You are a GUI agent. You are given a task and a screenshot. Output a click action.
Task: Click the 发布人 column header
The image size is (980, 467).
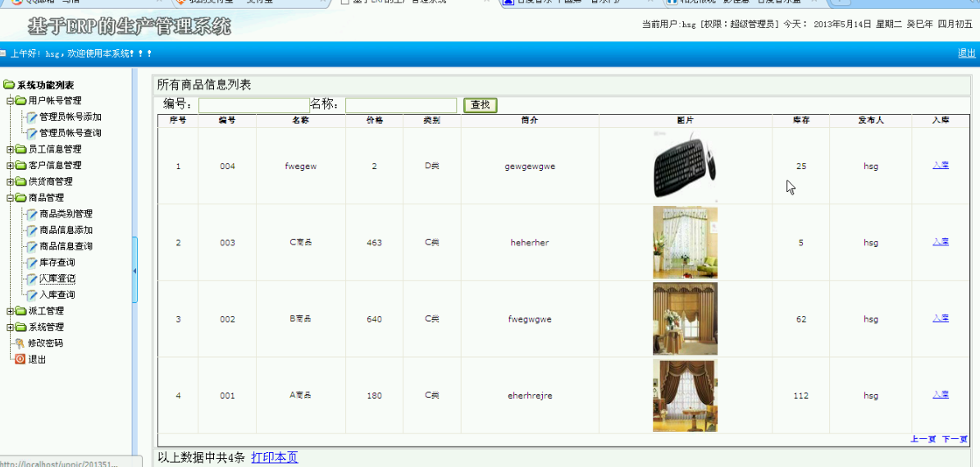[x=871, y=121]
